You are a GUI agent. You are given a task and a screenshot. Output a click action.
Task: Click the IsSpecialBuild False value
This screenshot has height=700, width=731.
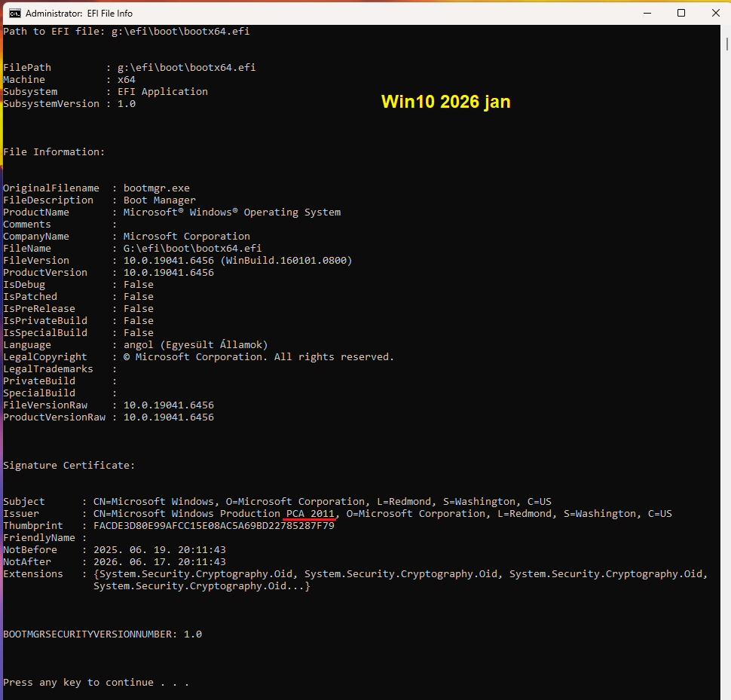point(139,333)
